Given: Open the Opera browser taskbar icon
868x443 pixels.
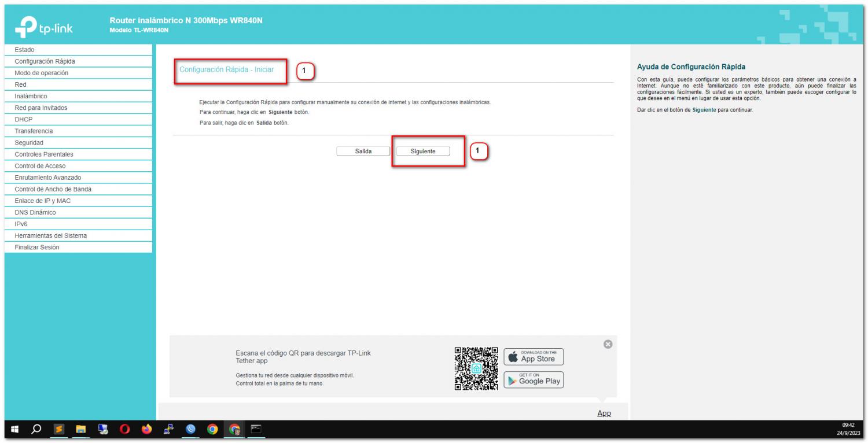Looking at the screenshot, I should coord(124,429).
